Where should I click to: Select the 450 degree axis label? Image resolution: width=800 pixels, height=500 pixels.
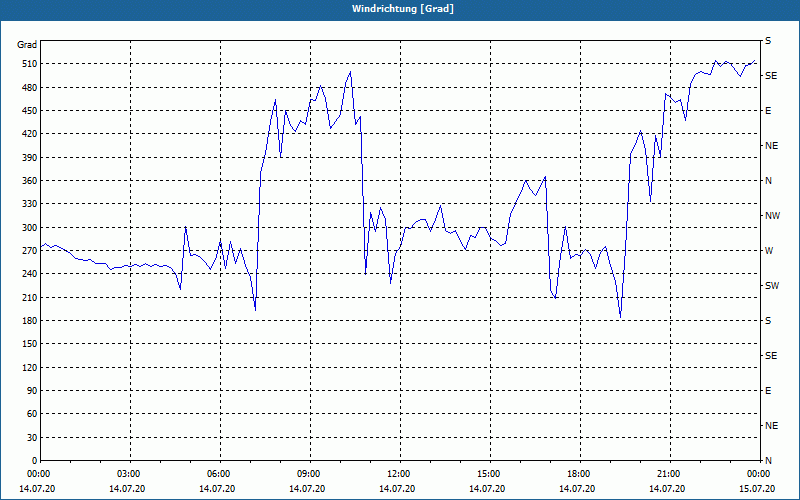click(29, 111)
